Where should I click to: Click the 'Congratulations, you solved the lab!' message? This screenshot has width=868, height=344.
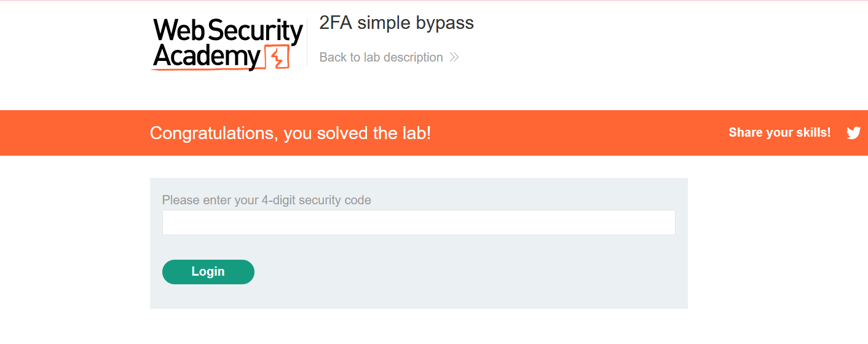tap(290, 133)
